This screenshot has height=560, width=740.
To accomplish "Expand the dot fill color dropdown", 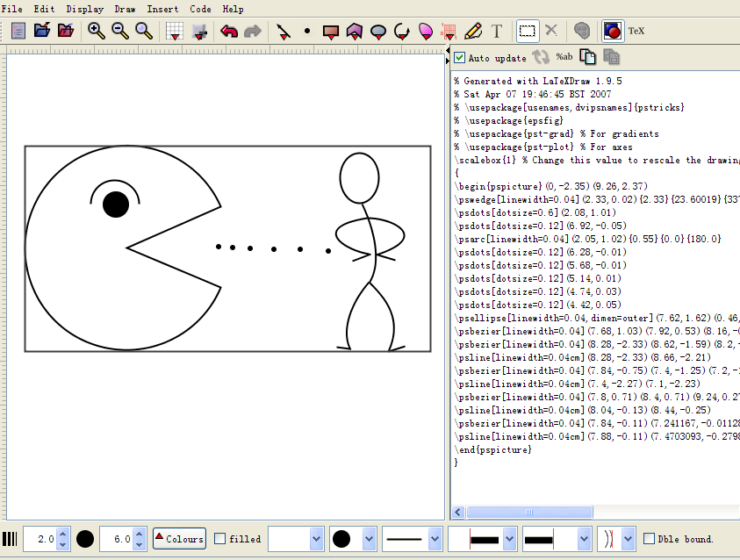I will (x=369, y=539).
